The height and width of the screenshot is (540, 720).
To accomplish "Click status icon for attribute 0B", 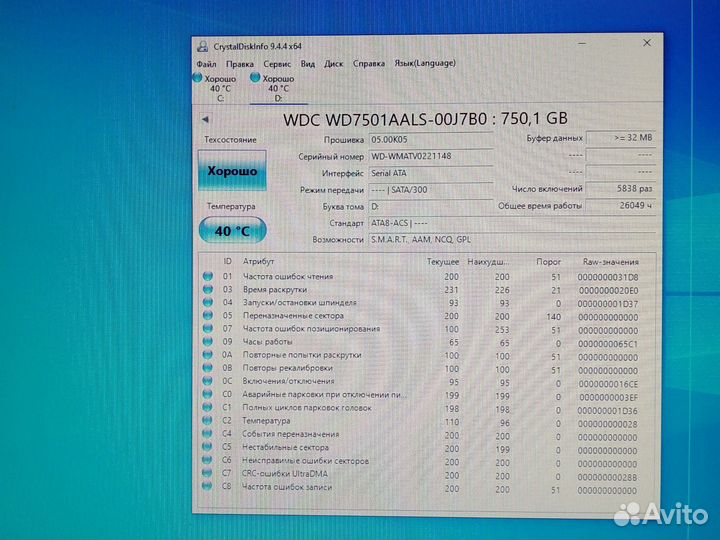I will click(x=208, y=368).
